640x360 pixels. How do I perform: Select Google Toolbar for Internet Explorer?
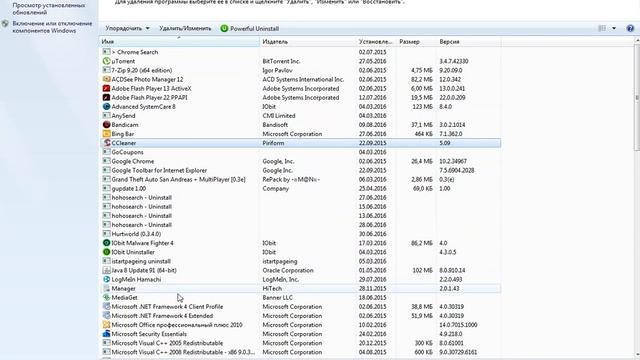tap(300, 170)
